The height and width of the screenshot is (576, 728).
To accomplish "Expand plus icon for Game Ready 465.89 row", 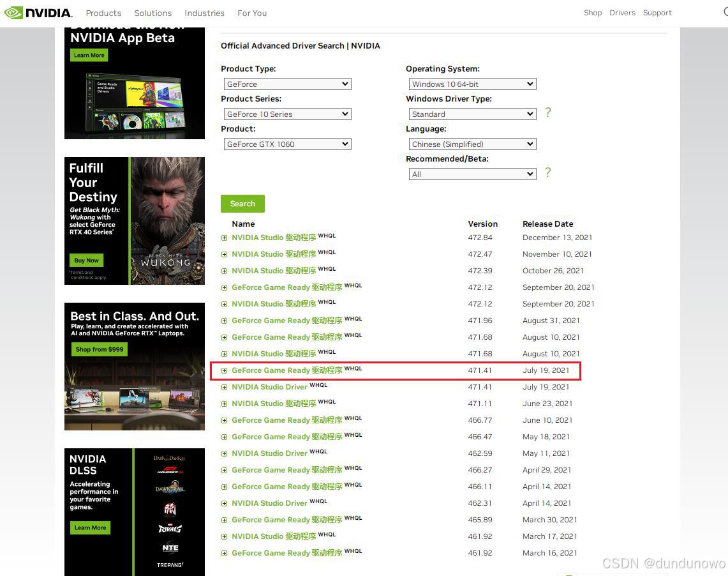I will click(224, 520).
